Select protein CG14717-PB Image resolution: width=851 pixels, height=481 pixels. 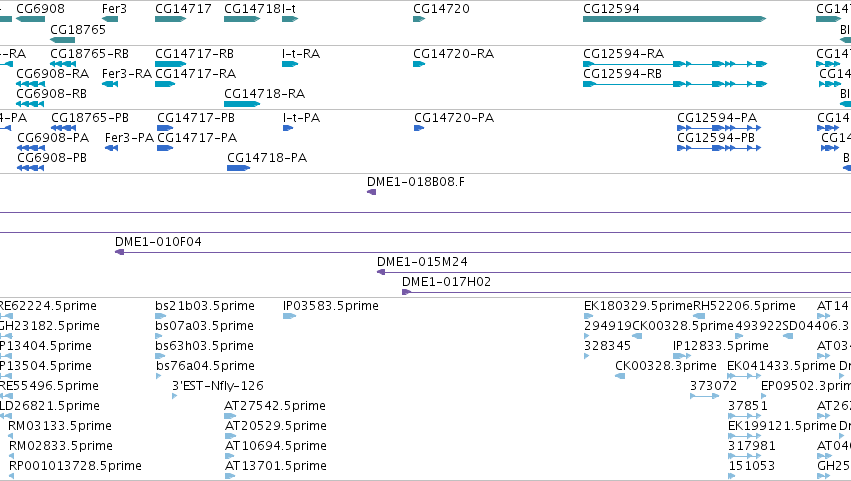tap(195, 118)
